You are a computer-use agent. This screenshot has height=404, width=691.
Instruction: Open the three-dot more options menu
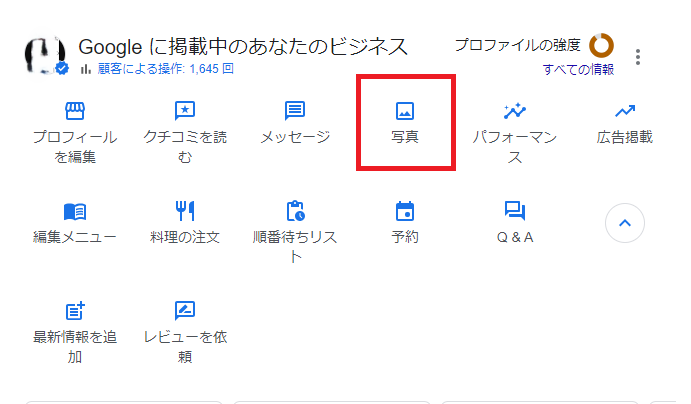pos(638,57)
